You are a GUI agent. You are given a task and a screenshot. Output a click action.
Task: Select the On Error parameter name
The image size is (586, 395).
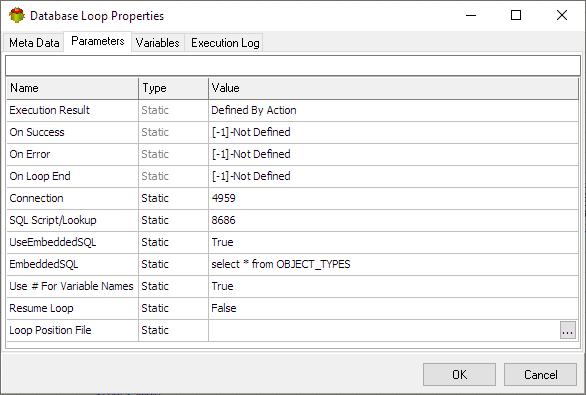click(30, 154)
